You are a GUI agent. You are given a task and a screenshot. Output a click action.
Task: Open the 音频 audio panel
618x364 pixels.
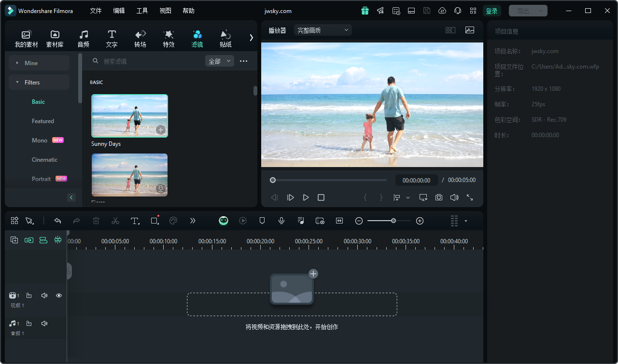point(83,39)
